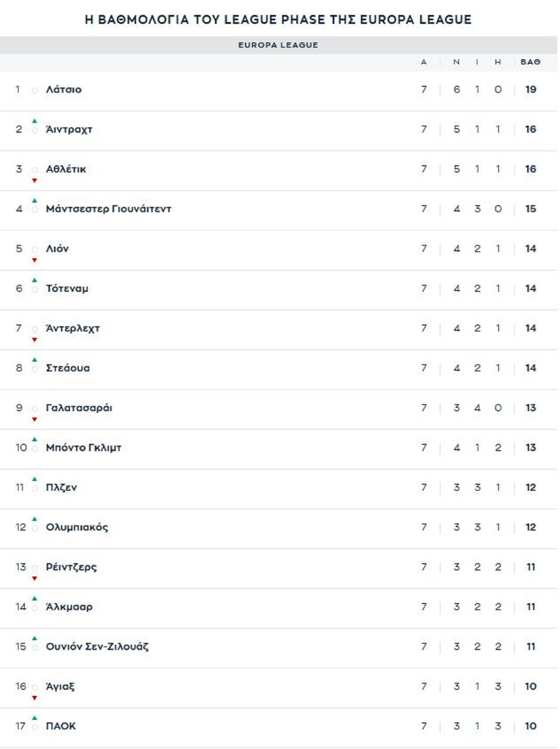Click Λάτσιο's 19 points value
The width and height of the screenshot is (560, 749).
click(x=531, y=90)
